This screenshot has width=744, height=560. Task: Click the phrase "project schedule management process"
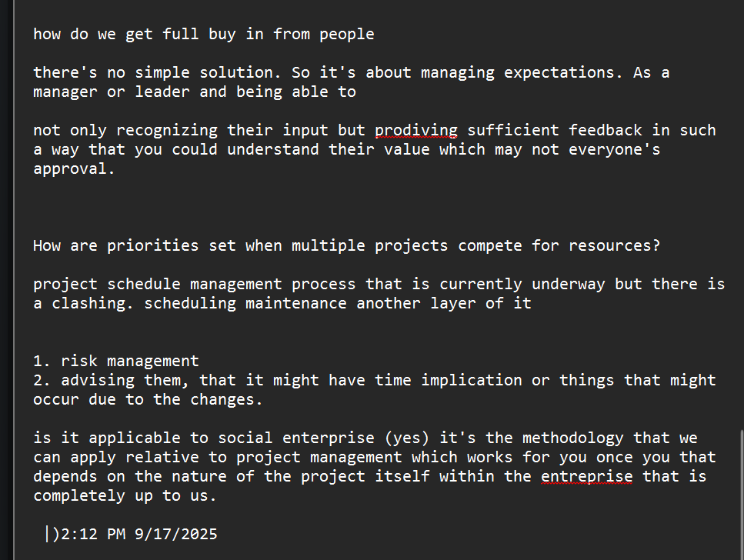[x=194, y=284]
